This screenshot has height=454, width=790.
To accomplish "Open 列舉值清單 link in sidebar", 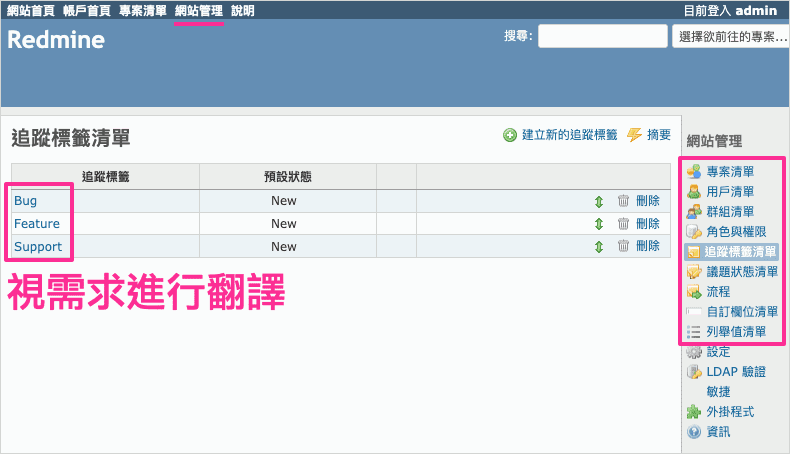I will 736,332.
